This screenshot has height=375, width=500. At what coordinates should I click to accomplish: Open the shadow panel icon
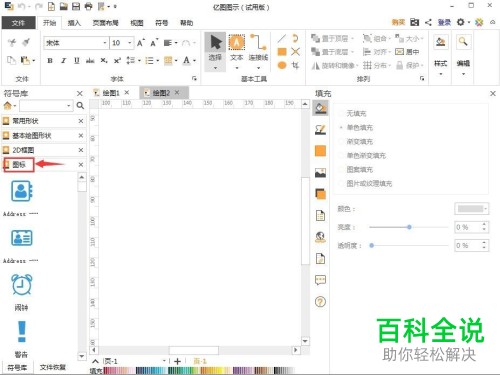[320, 151]
